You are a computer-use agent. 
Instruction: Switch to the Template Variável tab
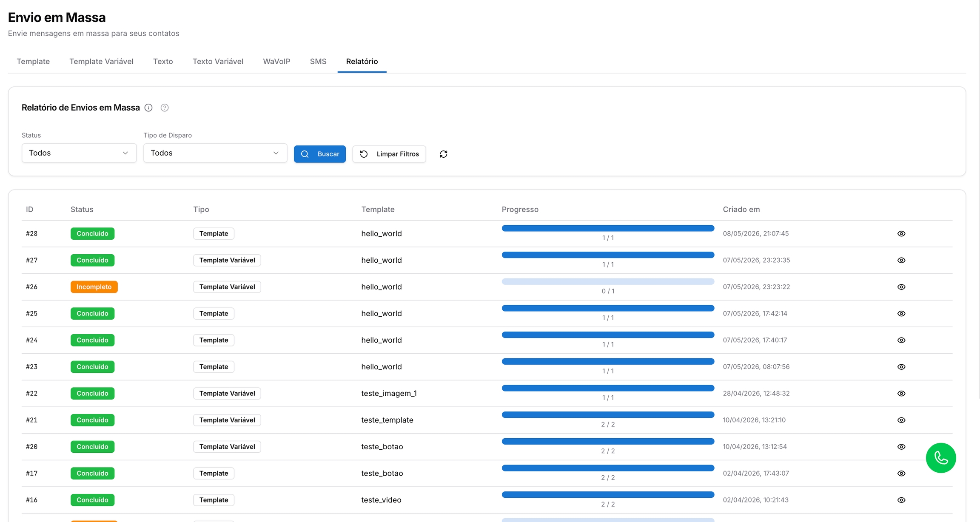pos(101,61)
